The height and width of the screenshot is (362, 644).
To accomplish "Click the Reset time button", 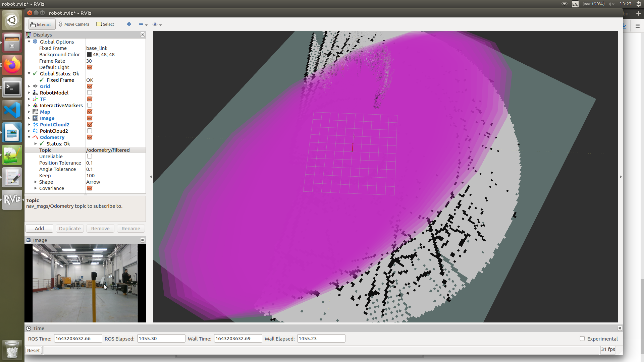I will (x=34, y=350).
